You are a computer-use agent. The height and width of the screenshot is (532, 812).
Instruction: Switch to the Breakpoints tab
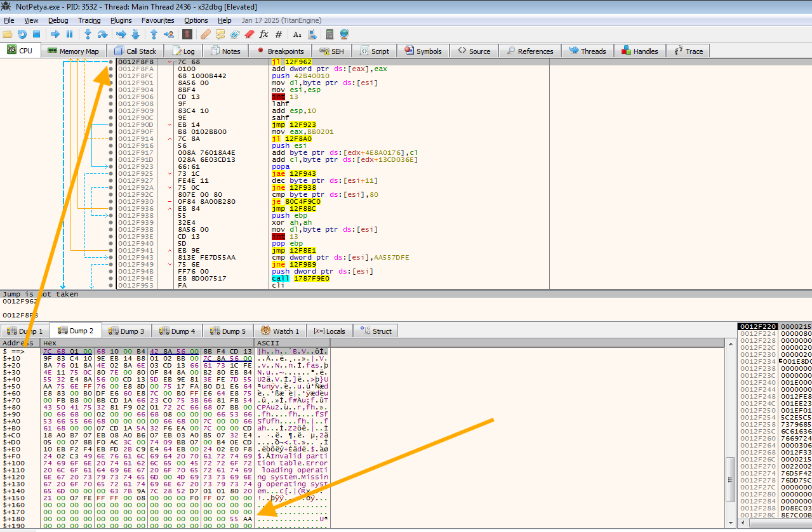pyautogui.click(x=279, y=51)
